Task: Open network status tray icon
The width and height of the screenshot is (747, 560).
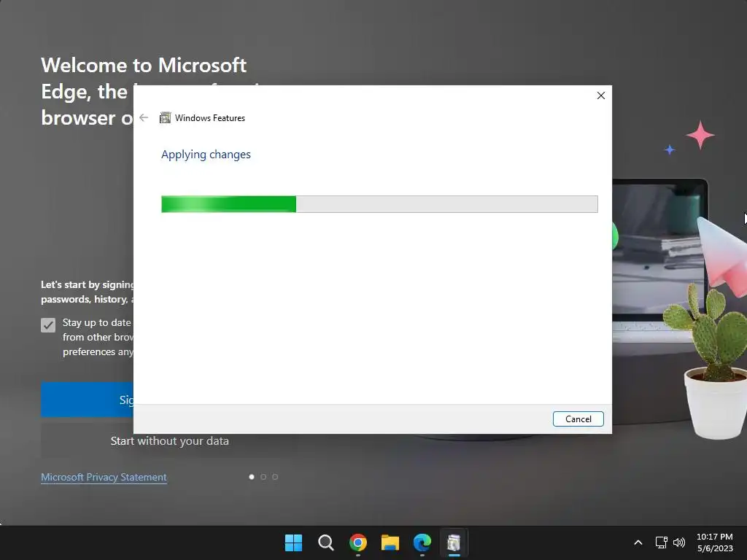Action: point(661,542)
